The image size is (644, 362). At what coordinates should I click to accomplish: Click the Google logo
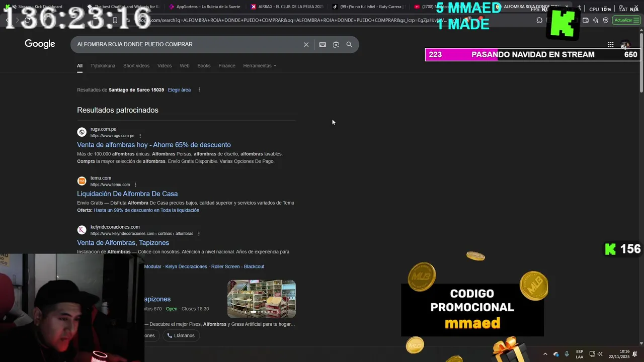coord(40,44)
